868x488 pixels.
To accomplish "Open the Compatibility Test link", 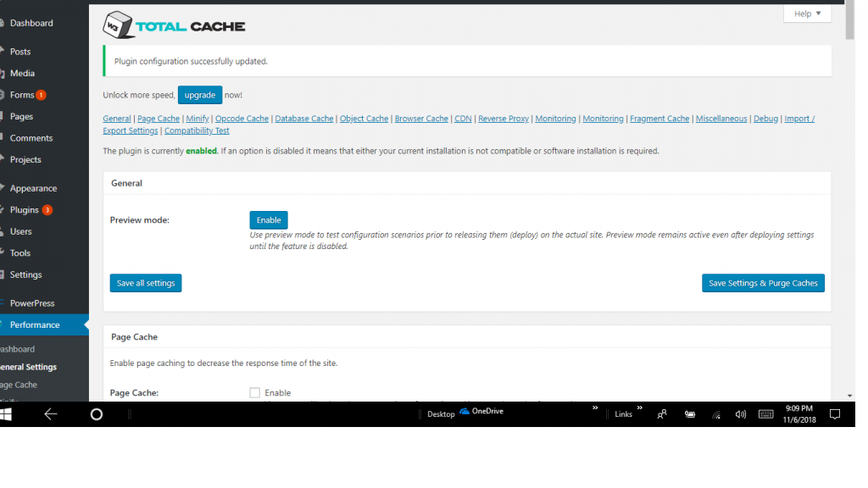I will tap(197, 130).
